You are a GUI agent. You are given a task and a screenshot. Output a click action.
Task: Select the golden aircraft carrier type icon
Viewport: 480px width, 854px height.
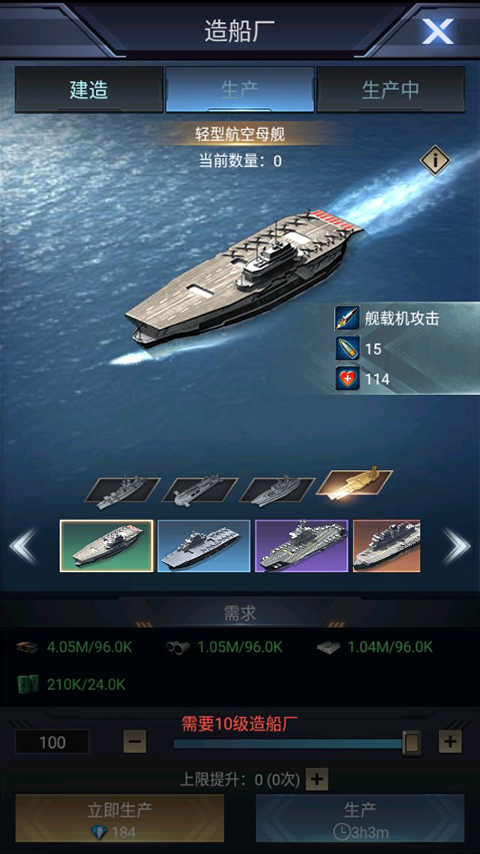pos(355,481)
